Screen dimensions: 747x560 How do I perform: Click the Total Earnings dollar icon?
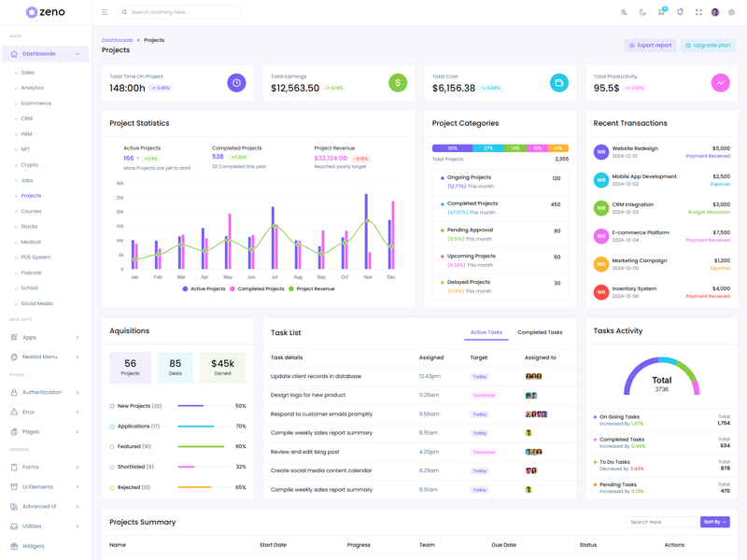398,83
